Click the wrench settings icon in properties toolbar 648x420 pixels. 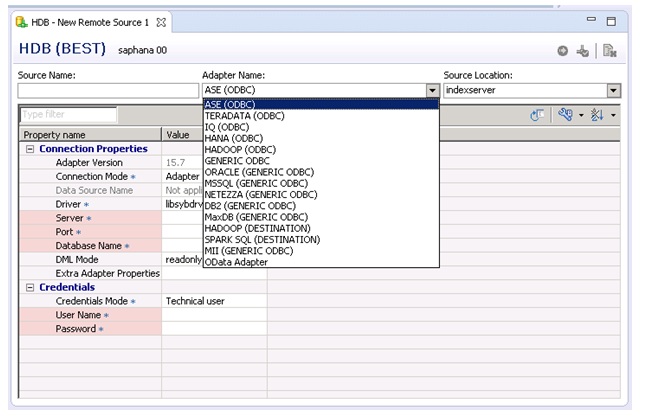coord(565,115)
